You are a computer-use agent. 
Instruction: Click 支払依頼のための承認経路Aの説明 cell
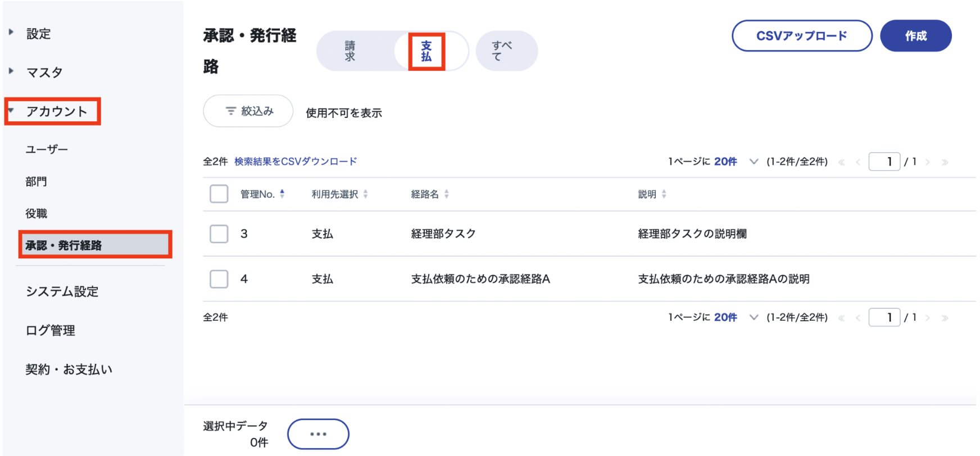[x=724, y=279]
